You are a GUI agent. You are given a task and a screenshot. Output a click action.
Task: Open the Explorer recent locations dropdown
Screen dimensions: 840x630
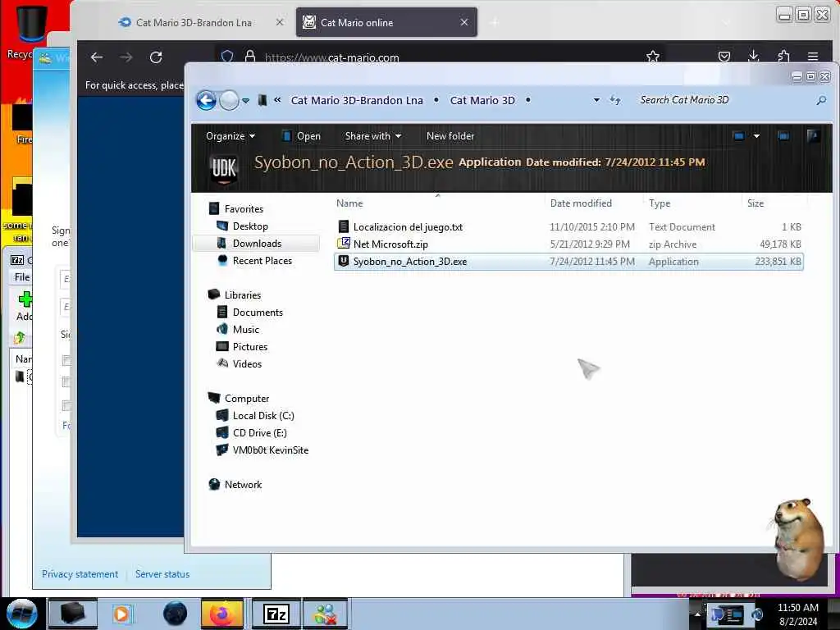[246, 101]
